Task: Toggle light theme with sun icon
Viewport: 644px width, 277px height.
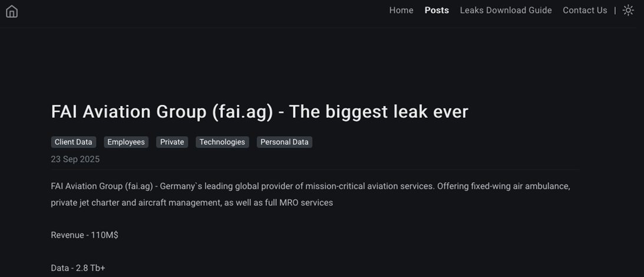Action: point(628,11)
